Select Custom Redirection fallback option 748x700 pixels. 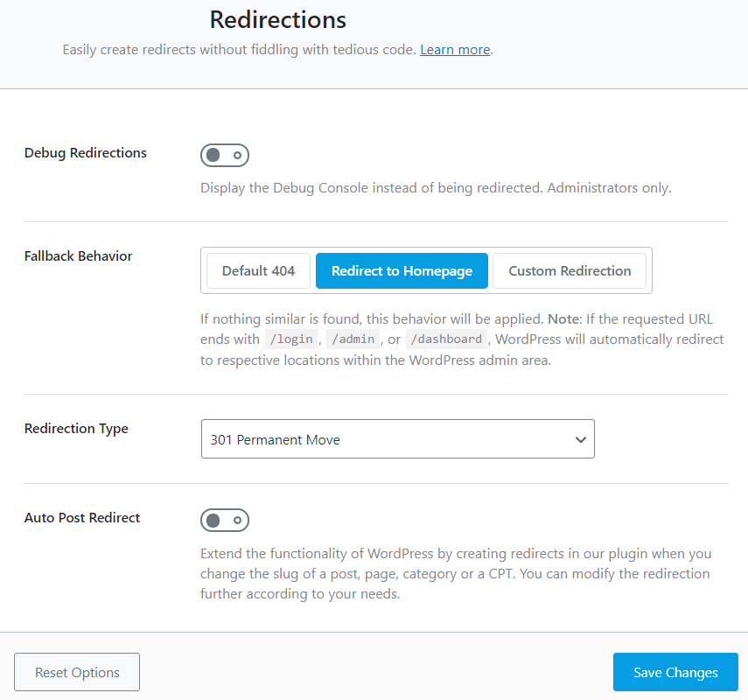point(570,271)
